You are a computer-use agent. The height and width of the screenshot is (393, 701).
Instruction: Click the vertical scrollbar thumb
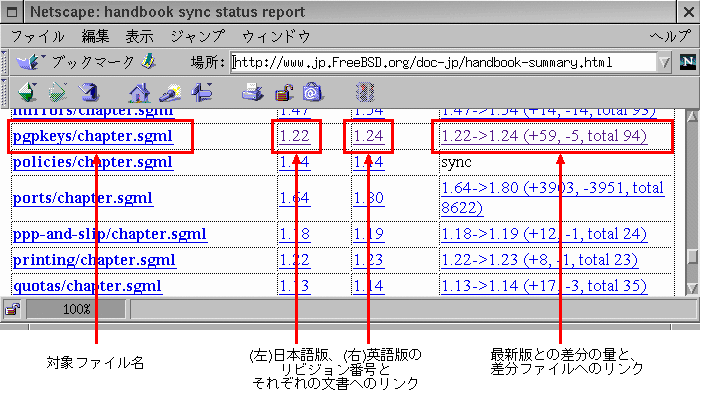pos(692,256)
